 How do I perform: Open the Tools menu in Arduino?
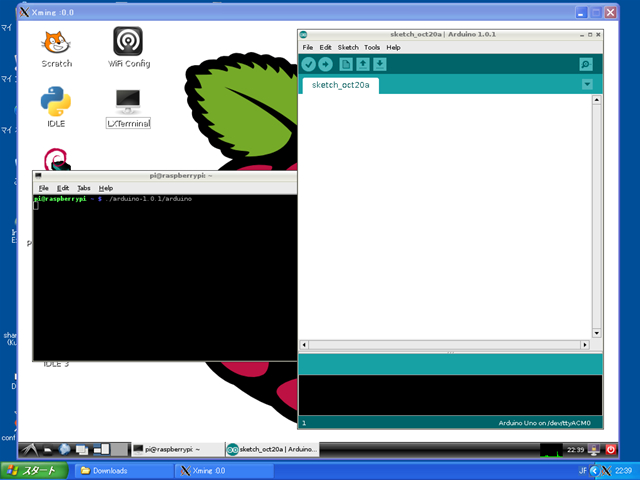(371, 47)
